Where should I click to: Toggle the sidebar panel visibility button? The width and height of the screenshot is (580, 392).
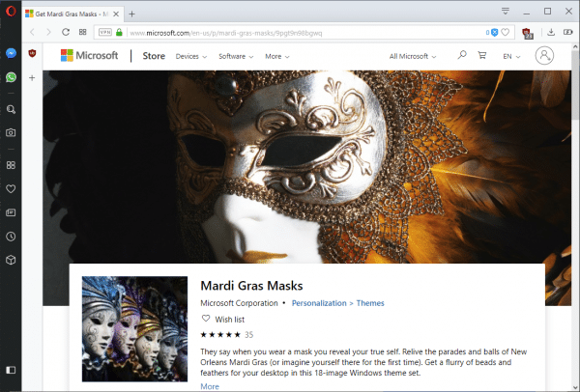11,370
